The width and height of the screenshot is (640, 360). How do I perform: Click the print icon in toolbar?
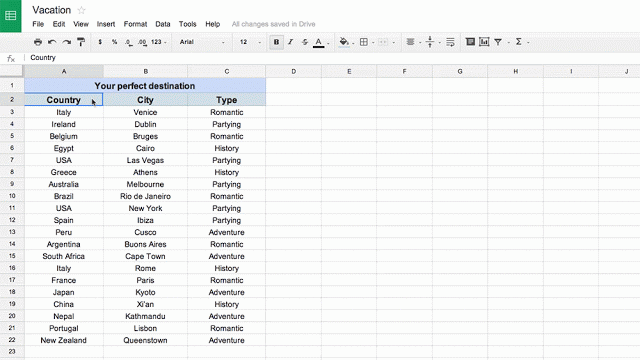(38, 42)
